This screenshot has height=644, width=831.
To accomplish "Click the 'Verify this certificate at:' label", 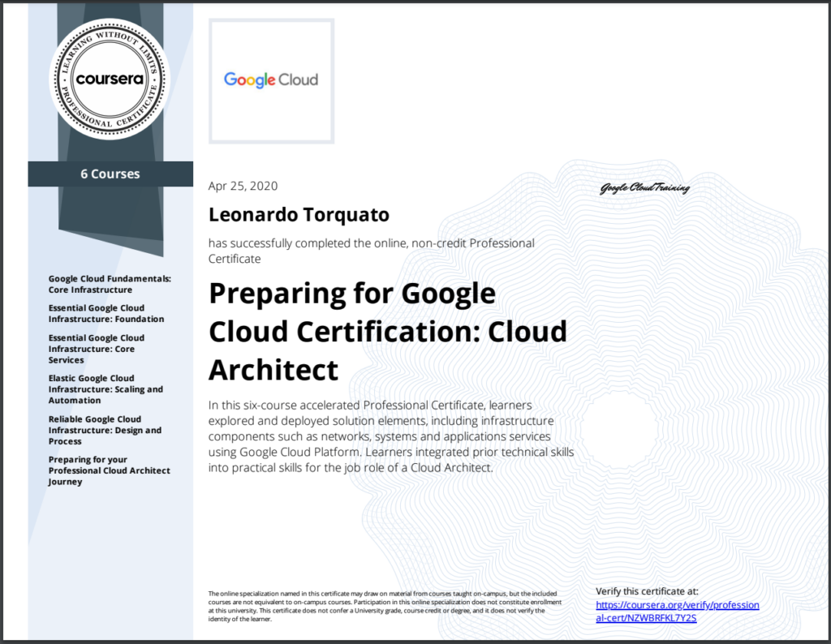I will pyautogui.click(x=647, y=591).
